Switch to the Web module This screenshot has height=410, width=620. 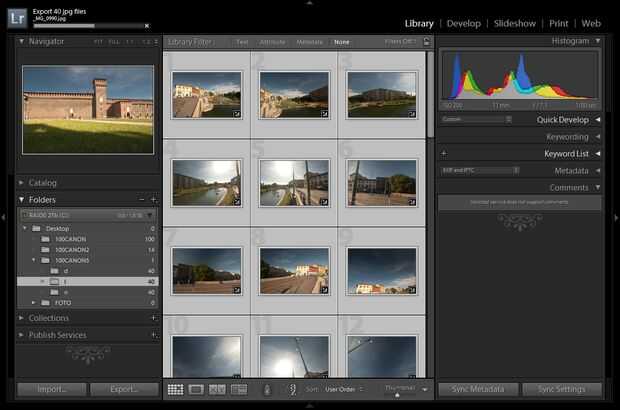(591, 24)
